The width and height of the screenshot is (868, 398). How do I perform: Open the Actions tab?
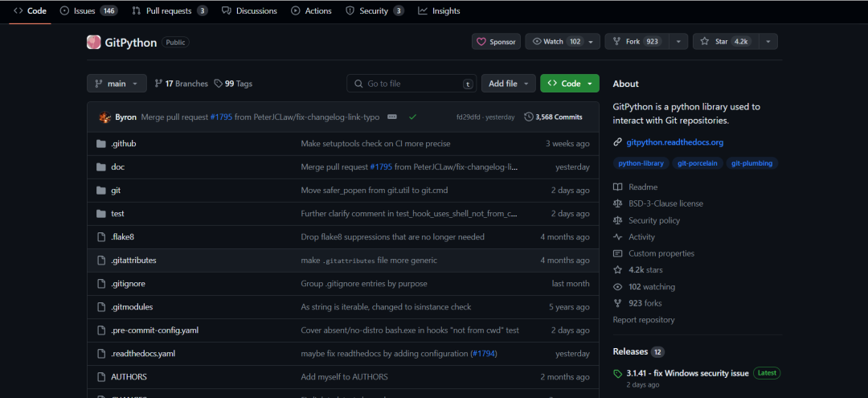click(x=311, y=11)
